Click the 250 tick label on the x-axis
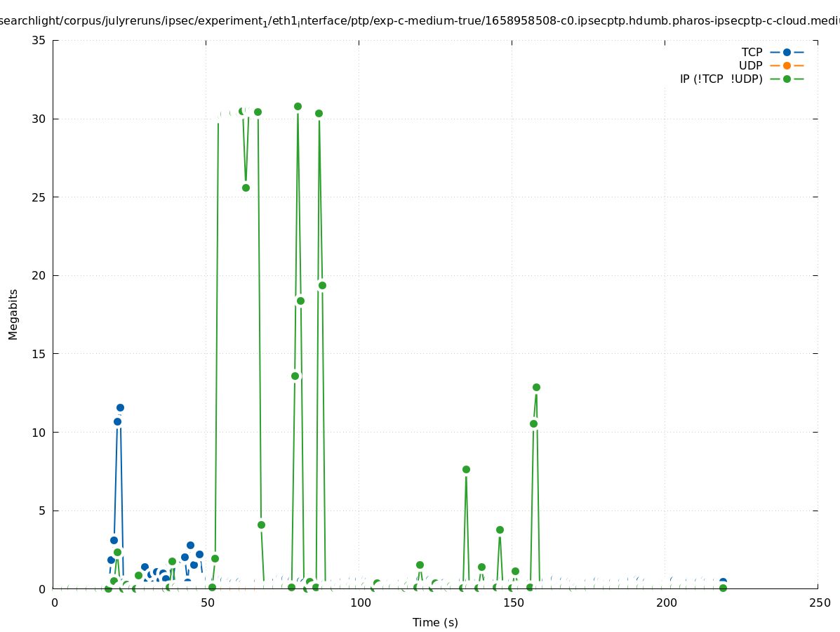The image size is (840, 632). [818, 603]
